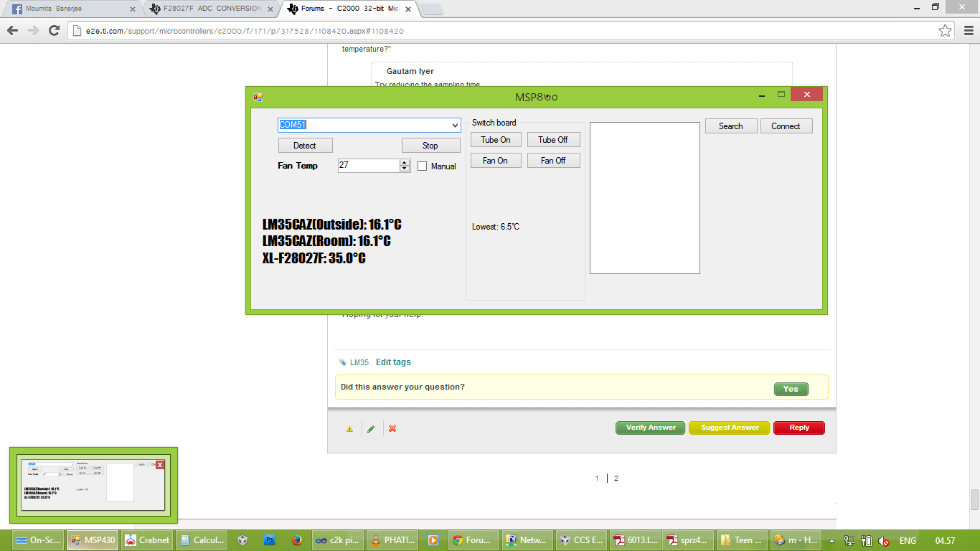980x551 pixels.
Task: Increase Fan Temp with the up arrow
Action: 405,162
